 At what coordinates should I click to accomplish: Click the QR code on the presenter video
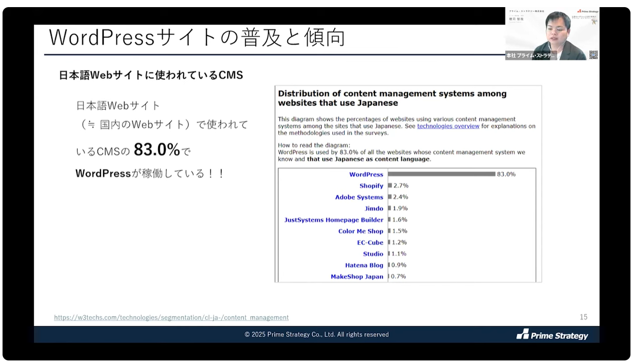(x=593, y=54)
